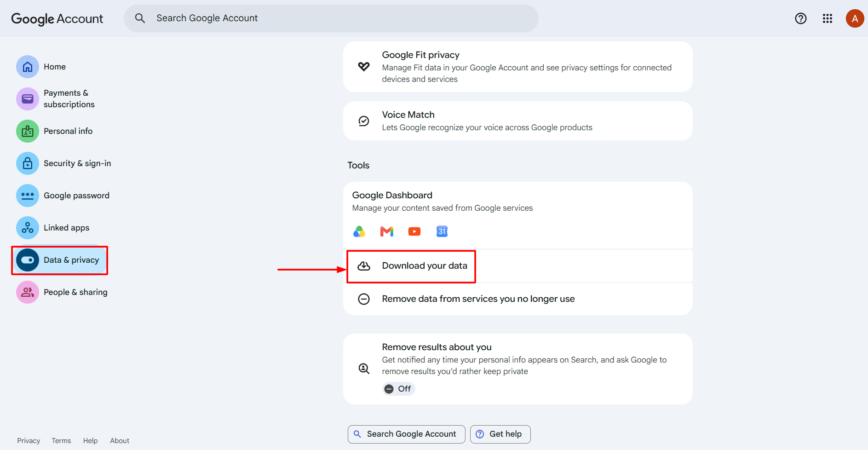Open Remove data from services you no longer use

click(517, 299)
